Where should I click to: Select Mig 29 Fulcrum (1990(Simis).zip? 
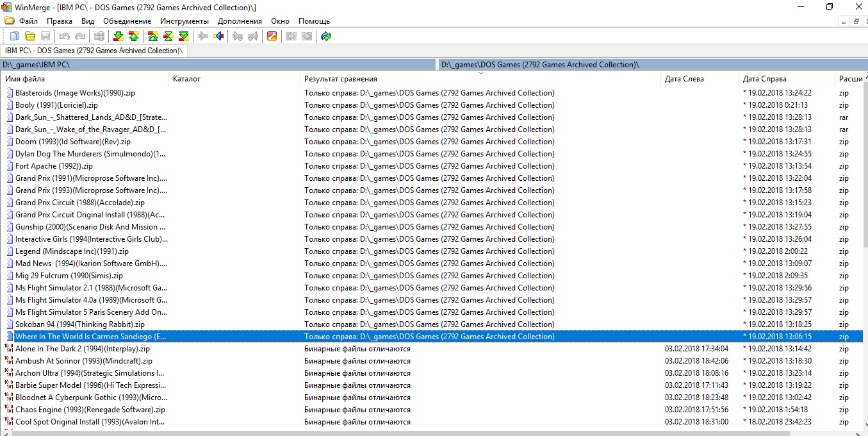tap(69, 276)
